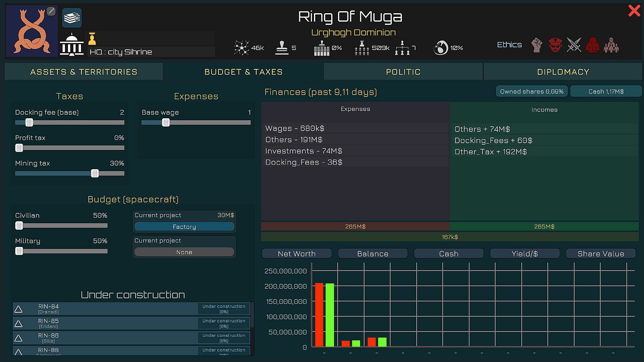
Task: Click the crowned leader icon
Action: tap(92, 38)
